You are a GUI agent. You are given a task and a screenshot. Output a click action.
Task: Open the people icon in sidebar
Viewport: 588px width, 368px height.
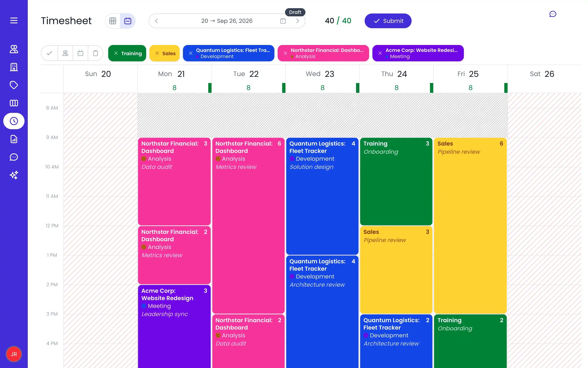14,49
